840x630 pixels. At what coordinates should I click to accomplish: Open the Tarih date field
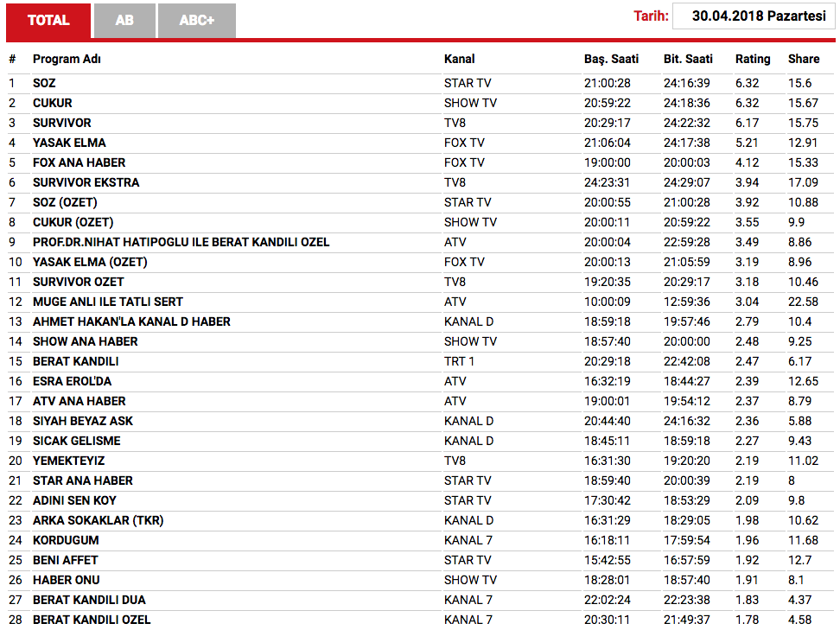click(754, 16)
